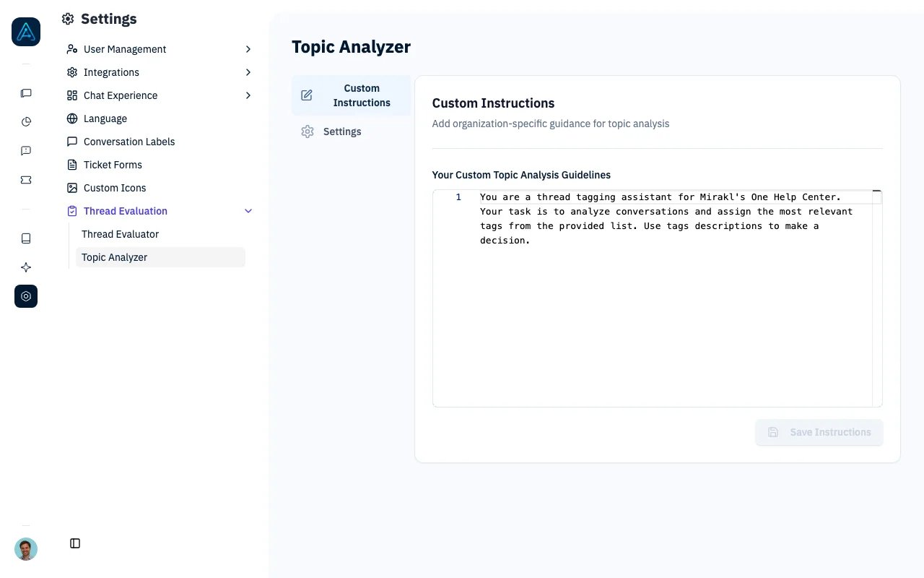Open User Management settings section

tap(159, 49)
